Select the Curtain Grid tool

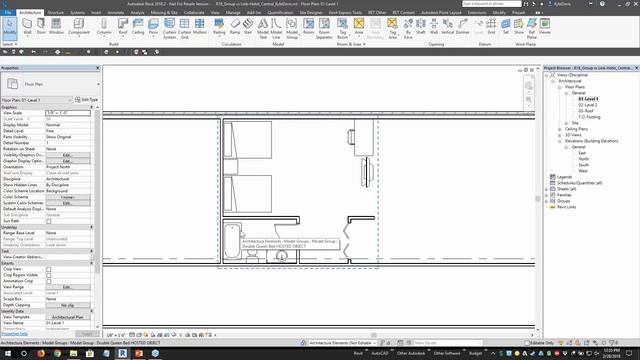pos(184,29)
